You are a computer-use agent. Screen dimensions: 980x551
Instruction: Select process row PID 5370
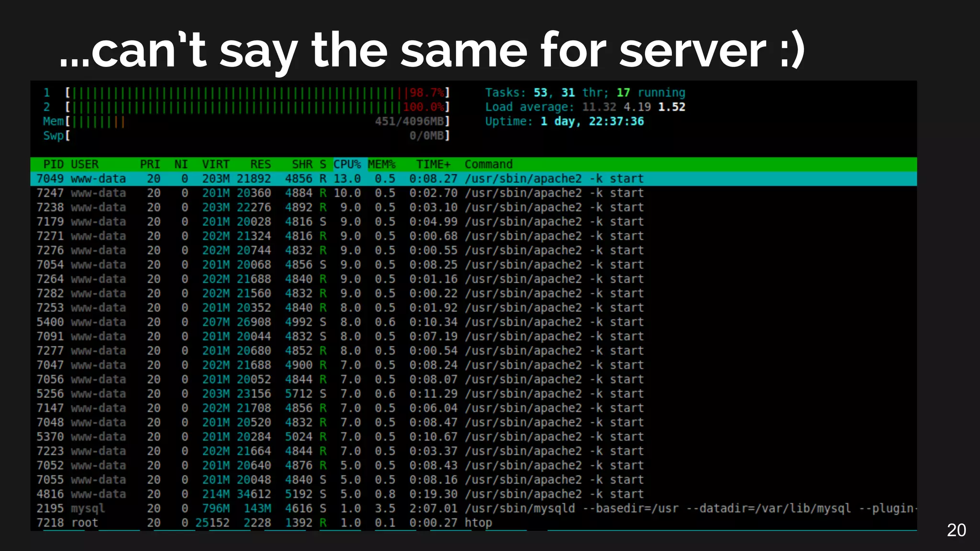[x=474, y=437]
